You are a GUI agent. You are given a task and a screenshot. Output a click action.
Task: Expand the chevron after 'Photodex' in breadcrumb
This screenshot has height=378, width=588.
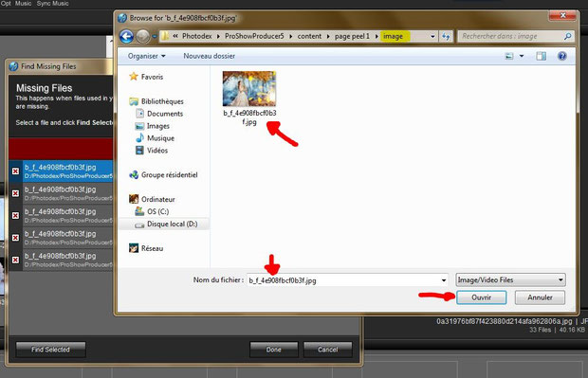click(x=218, y=36)
